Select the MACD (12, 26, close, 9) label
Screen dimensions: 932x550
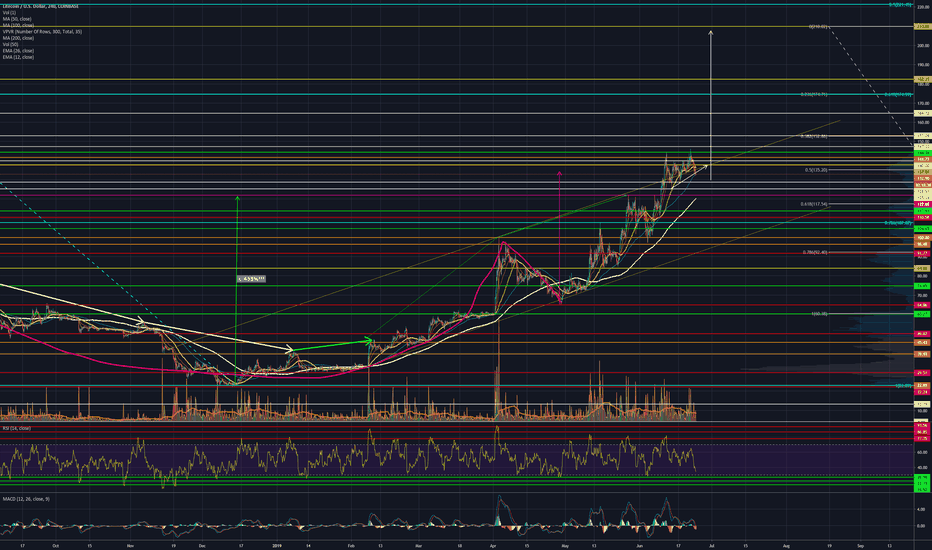pos(26,499)
